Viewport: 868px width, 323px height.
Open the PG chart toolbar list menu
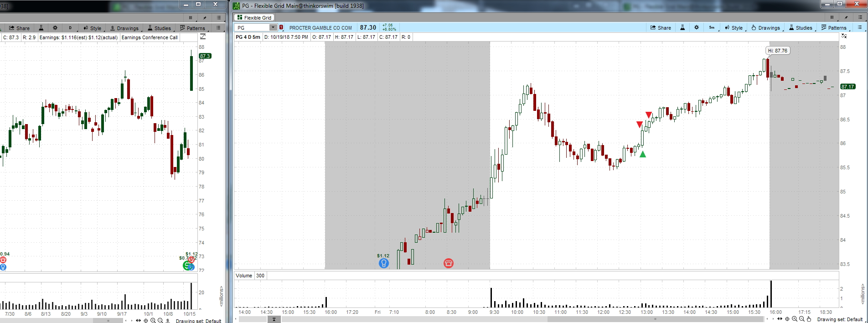[x=860, y=28]
